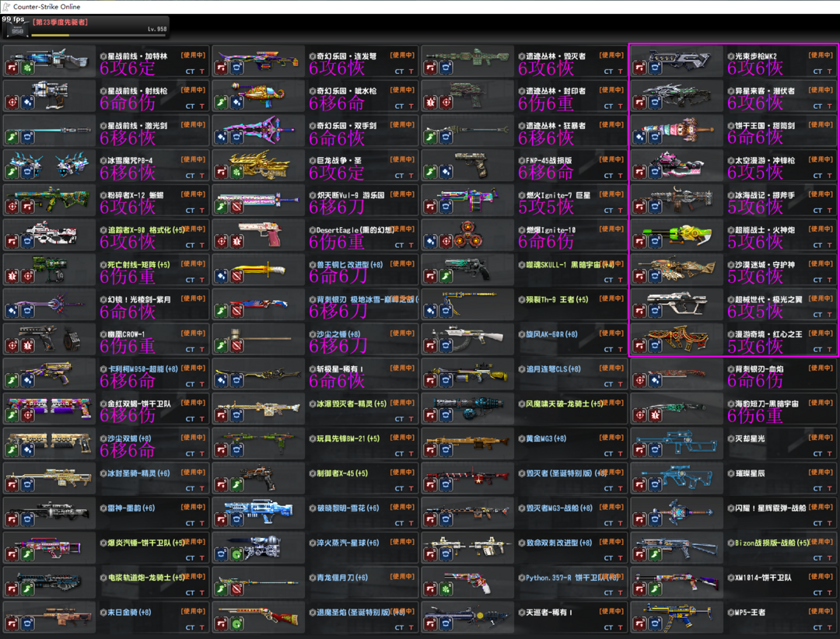Select the blue sparkle icon on Th-9 王者
840x639 pixels.
pyautogui.click(x=431, y=312)
